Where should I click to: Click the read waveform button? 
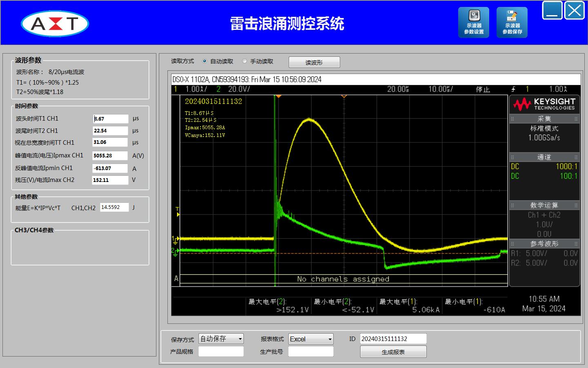(x=314, y=63)
